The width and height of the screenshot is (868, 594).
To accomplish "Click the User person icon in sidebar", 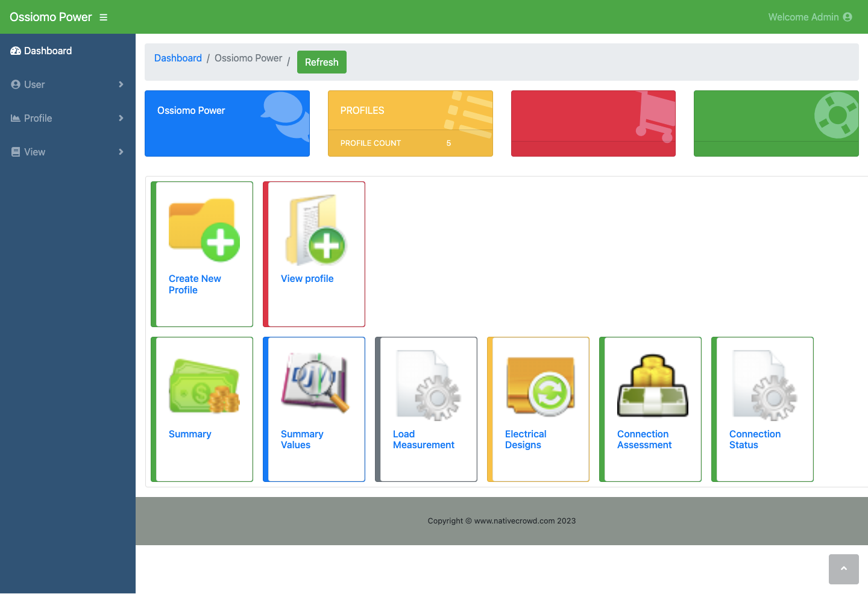I will 16,84.
